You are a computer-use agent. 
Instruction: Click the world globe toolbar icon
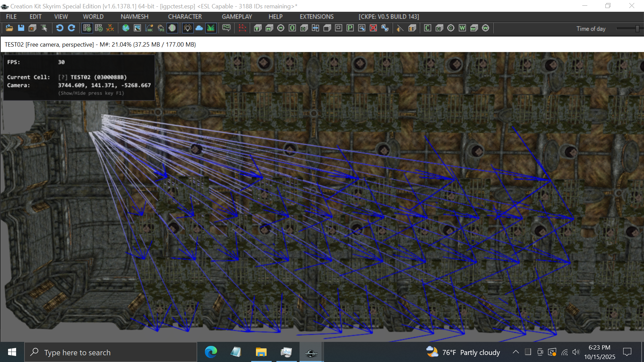126,28
